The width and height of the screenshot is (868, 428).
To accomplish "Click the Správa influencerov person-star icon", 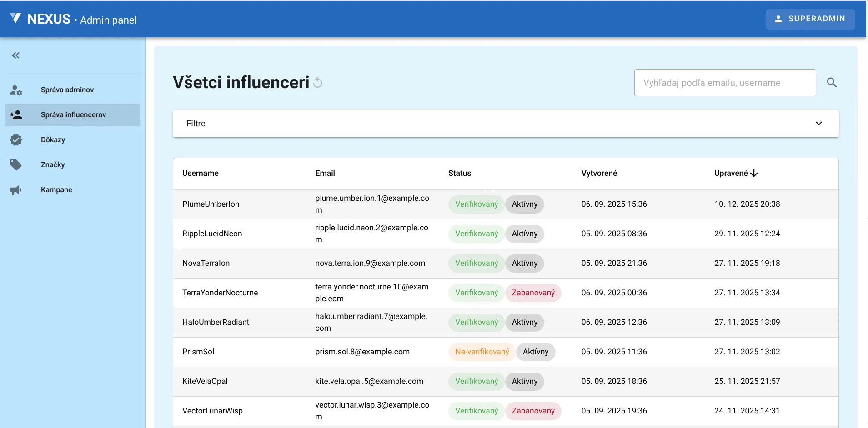I will tap(16, 114).
